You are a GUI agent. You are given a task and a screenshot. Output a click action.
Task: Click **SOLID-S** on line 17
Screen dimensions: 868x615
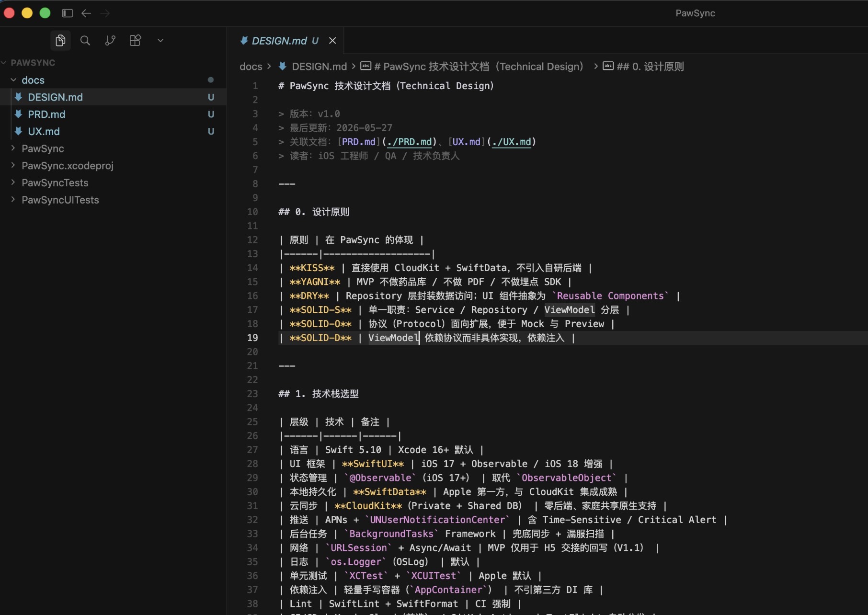coord(320,310)
